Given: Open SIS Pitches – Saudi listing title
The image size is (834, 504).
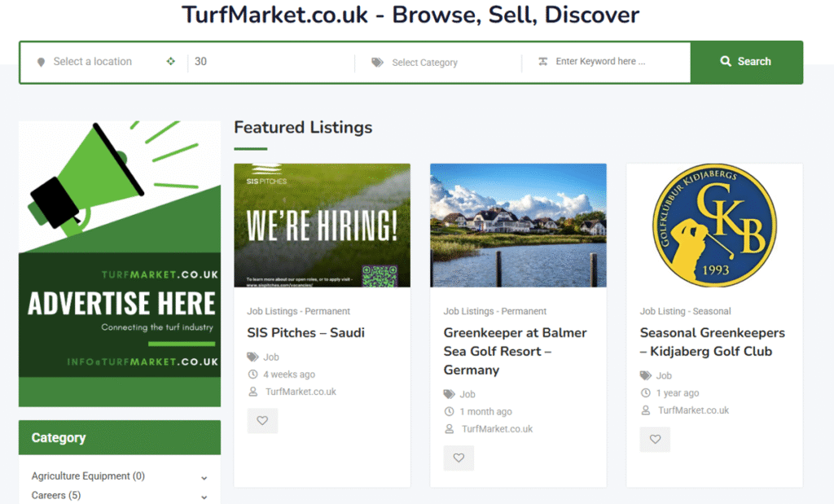Looking at the screenshot, I should pos(305,333).
